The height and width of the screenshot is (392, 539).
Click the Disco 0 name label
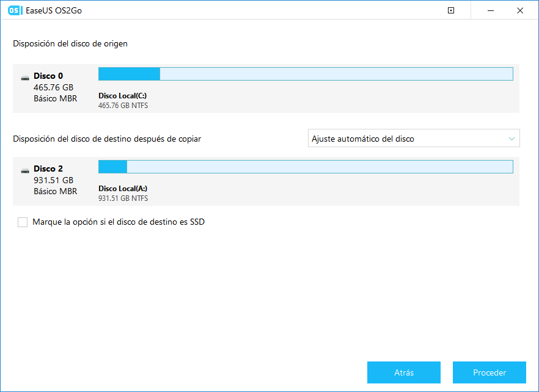point(48,76)
